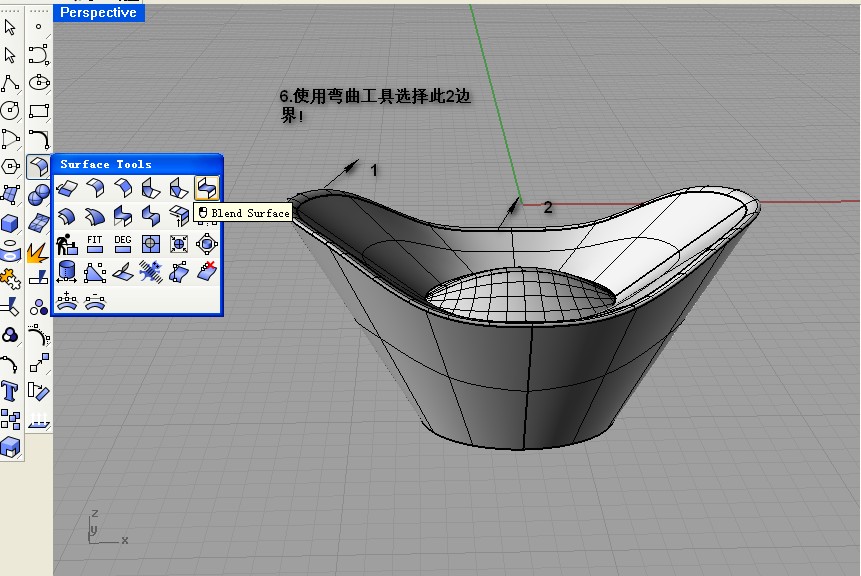The width and height of the screenshot is (861, 576).
Task: Click the Perspective viewport title
Action: coord(99,13)
